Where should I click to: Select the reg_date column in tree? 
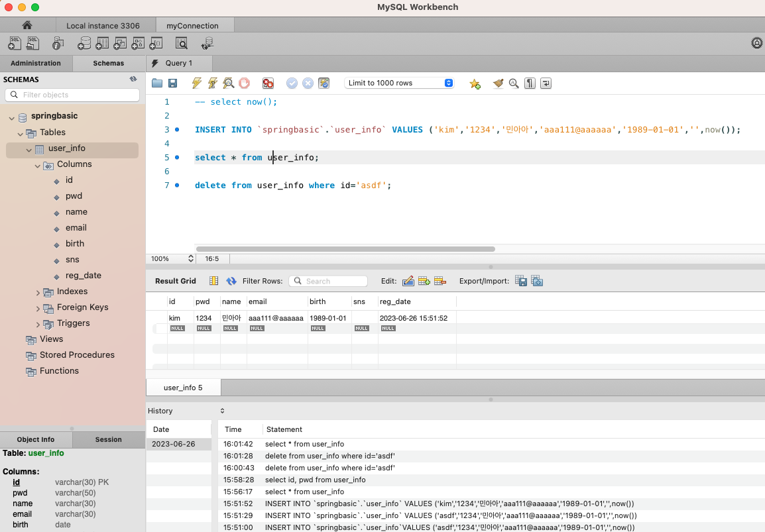pyautogui.click(x=84, y=276)
